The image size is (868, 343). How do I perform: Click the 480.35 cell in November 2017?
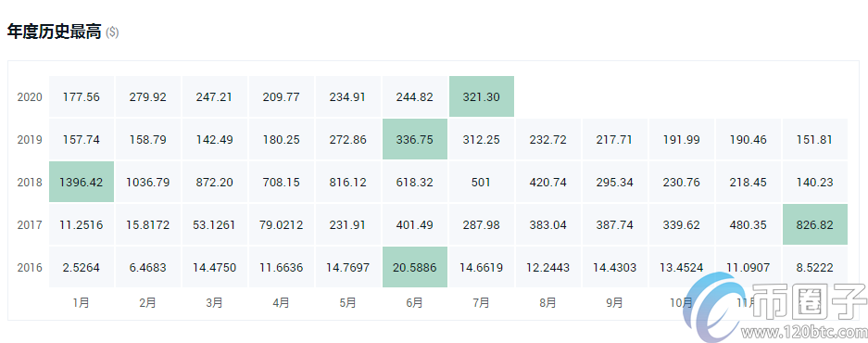(x=748, y=225)
